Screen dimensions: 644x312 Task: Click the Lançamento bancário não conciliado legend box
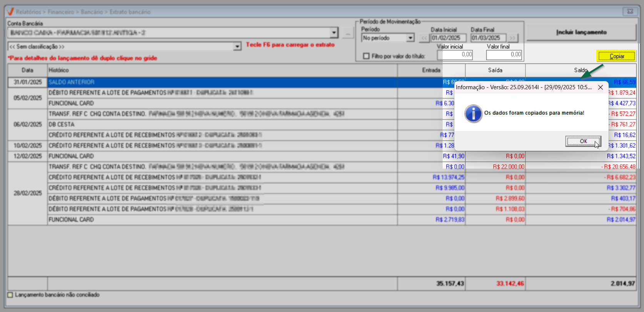(x=10, y=295)
